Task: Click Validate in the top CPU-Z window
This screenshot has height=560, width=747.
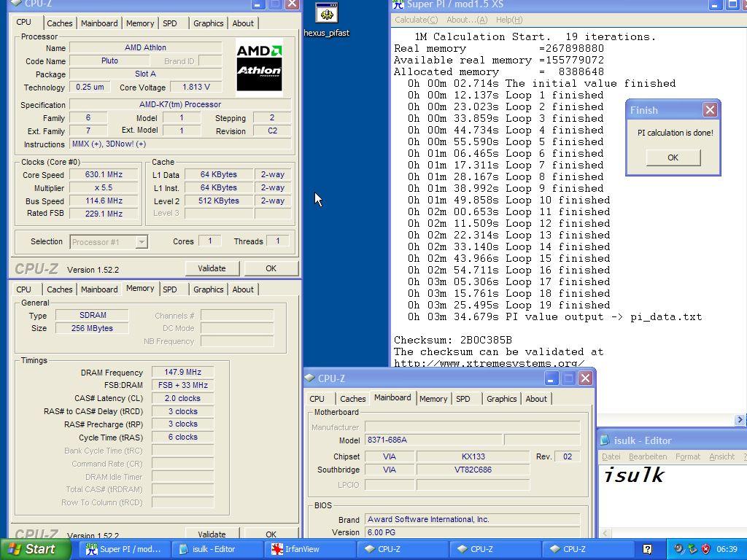Action: (x=212, y=268)
